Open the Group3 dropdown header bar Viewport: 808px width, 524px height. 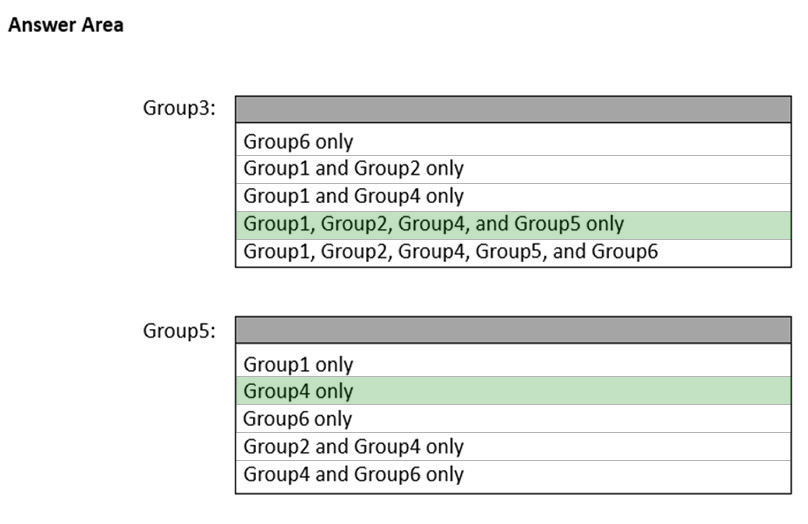(513, 109)
